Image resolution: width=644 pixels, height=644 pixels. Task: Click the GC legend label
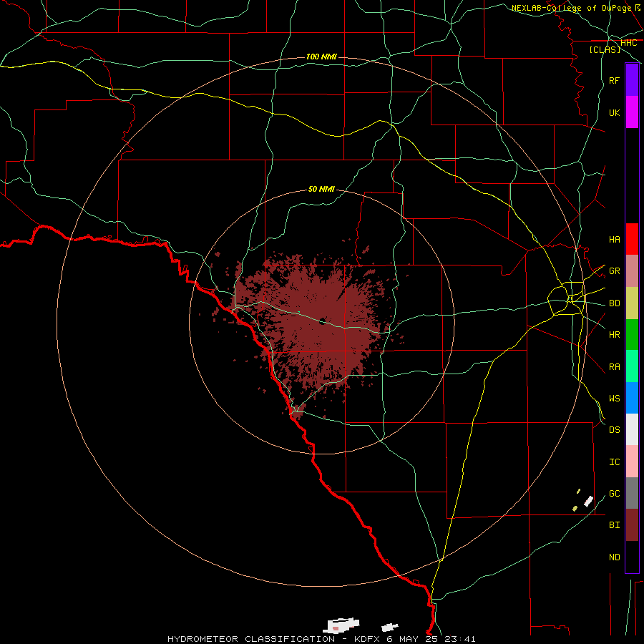(614, 494)
